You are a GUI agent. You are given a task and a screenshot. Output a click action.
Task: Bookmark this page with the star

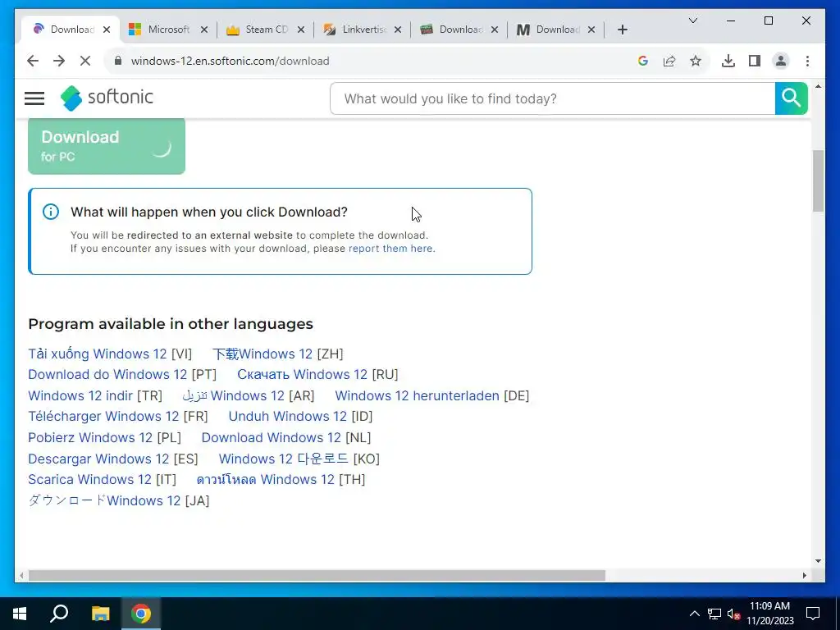coord(696,61)
